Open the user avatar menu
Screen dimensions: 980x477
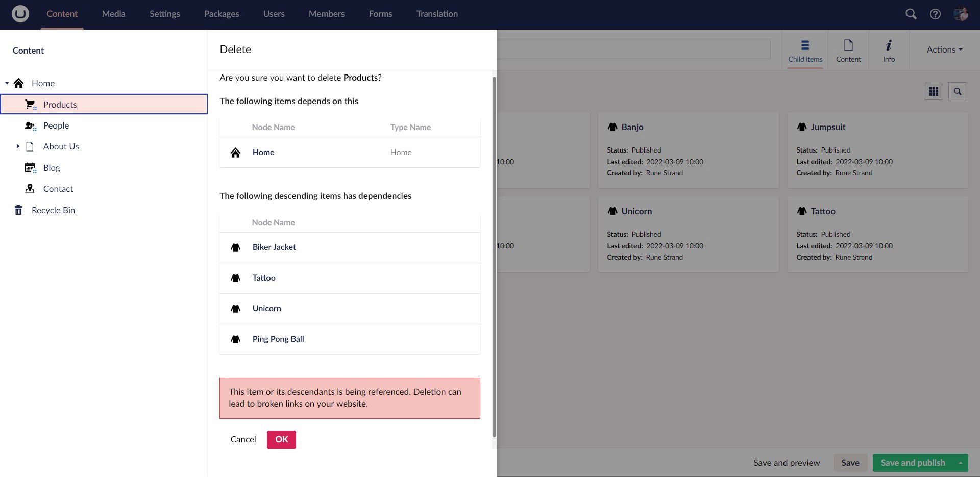961,14
